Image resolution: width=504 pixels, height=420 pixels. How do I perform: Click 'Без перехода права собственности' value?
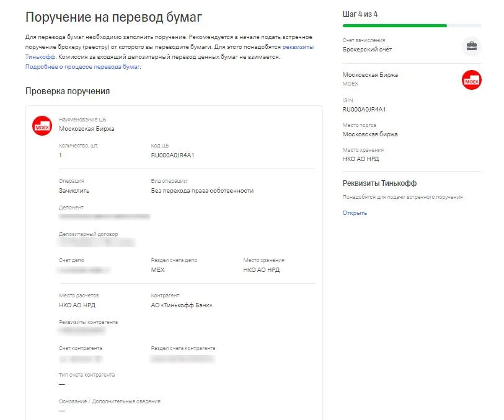click(202, 191)
